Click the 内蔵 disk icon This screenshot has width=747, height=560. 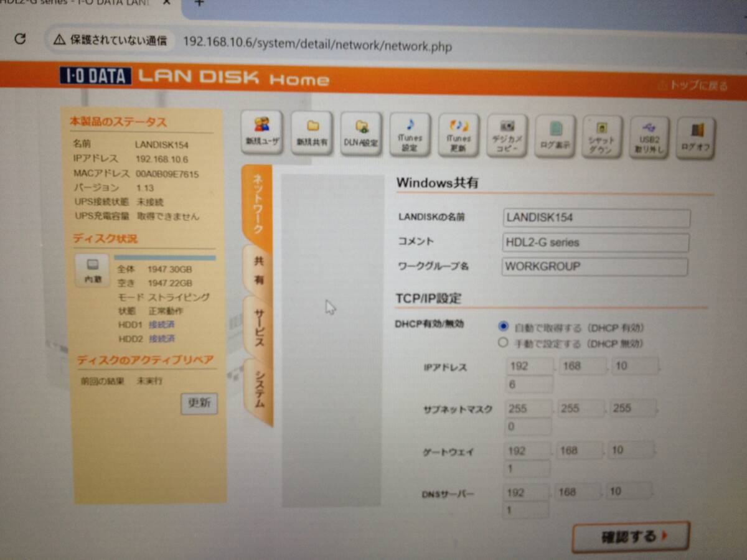point(92,270)
